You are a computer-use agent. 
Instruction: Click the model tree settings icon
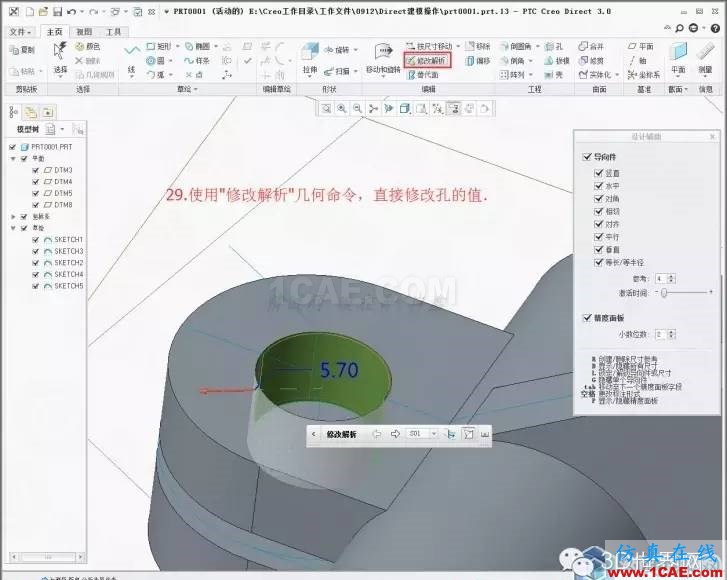tap(51, 129)
